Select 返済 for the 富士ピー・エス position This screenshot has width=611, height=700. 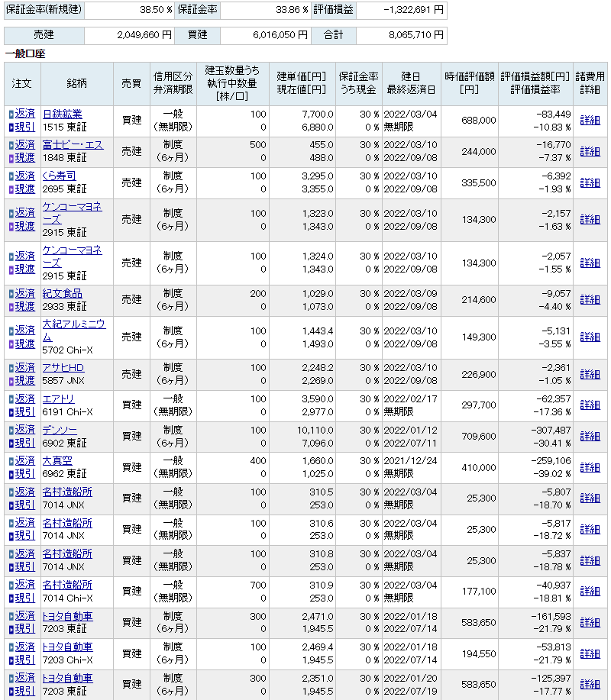(x=25, y=145)
